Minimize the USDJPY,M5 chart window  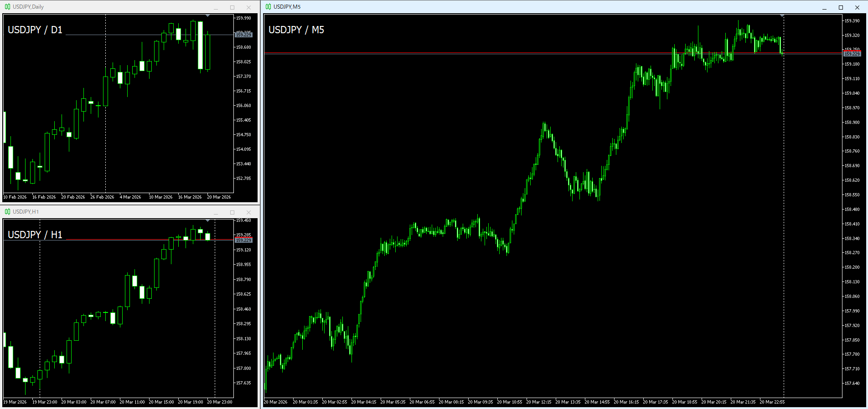coord(824,7)
